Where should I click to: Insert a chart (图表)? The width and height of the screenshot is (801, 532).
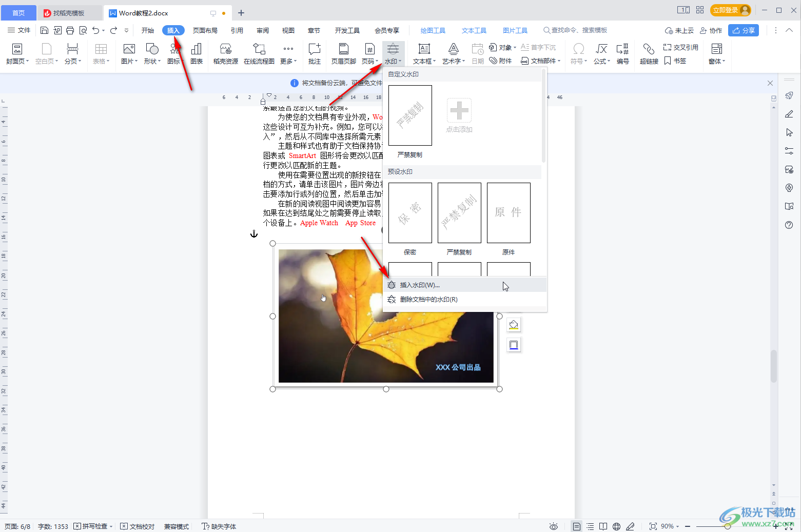196,53
